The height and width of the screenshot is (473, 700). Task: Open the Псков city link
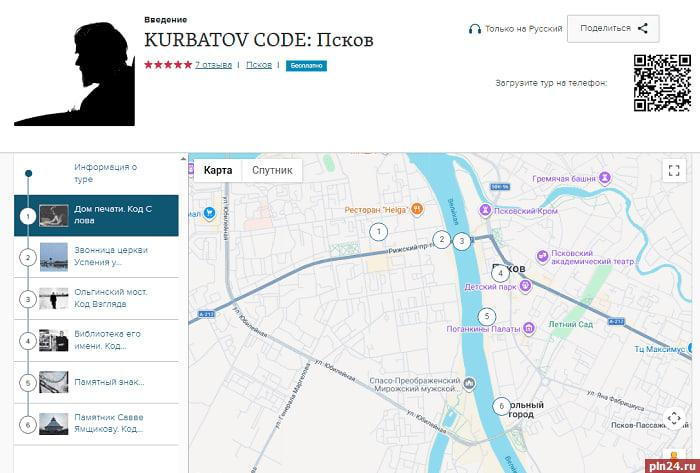pos(259,65)
